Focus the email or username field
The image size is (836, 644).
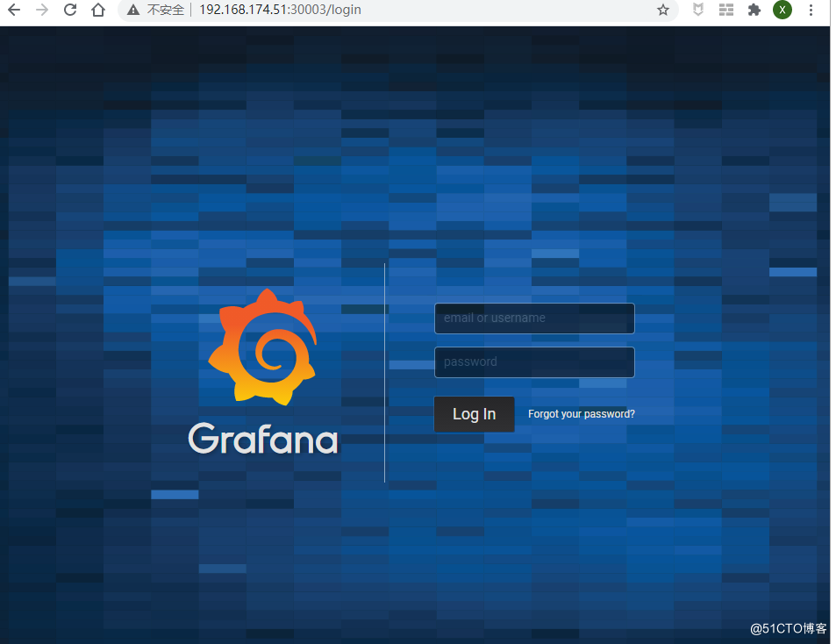pyautogui.click(x=534, y=318)
